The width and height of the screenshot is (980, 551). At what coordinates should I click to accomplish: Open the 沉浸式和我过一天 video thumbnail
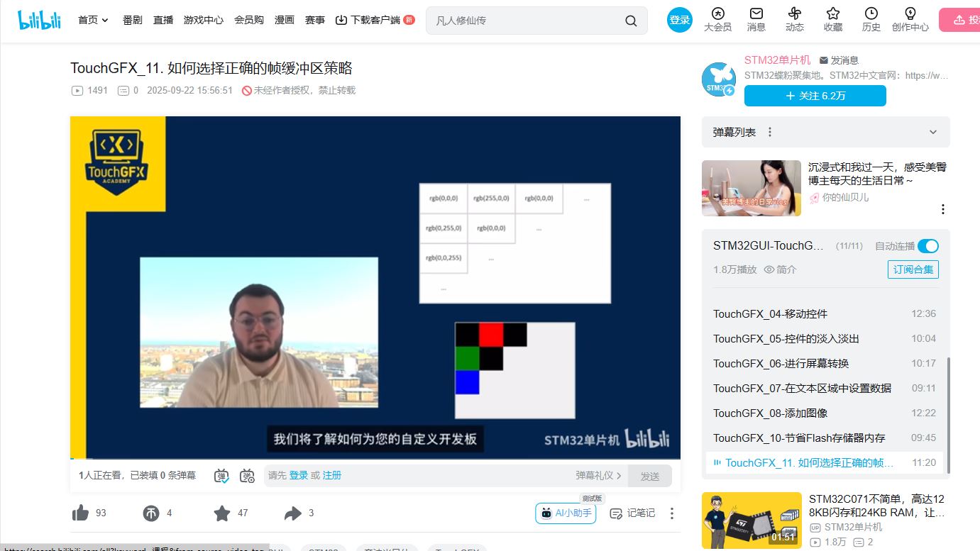[x=751, y=188]
